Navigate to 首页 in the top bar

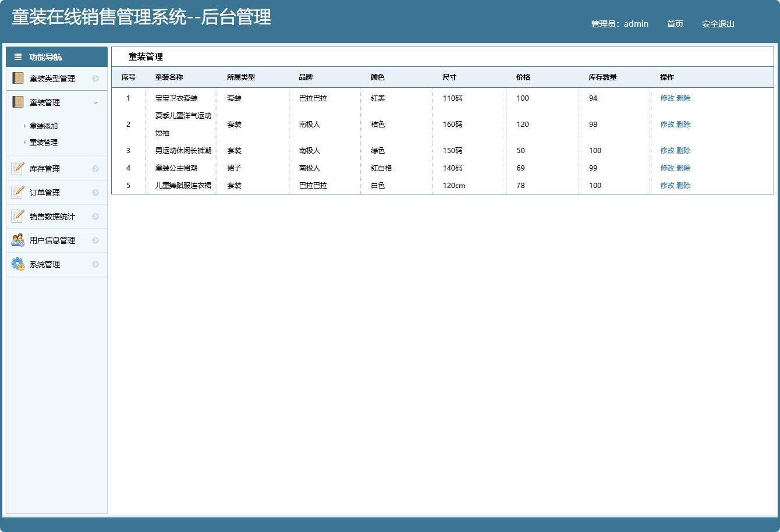675,24
